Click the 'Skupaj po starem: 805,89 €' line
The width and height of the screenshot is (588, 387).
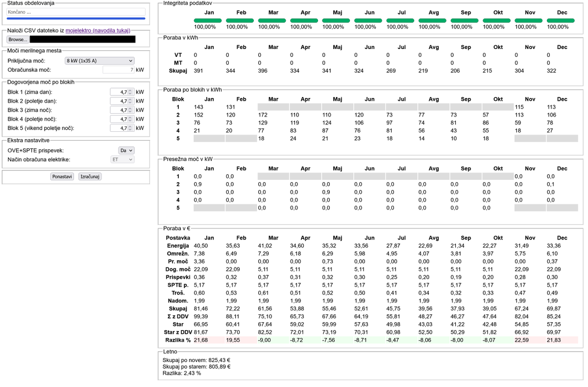pyautogui.click(x=196, y=366)
